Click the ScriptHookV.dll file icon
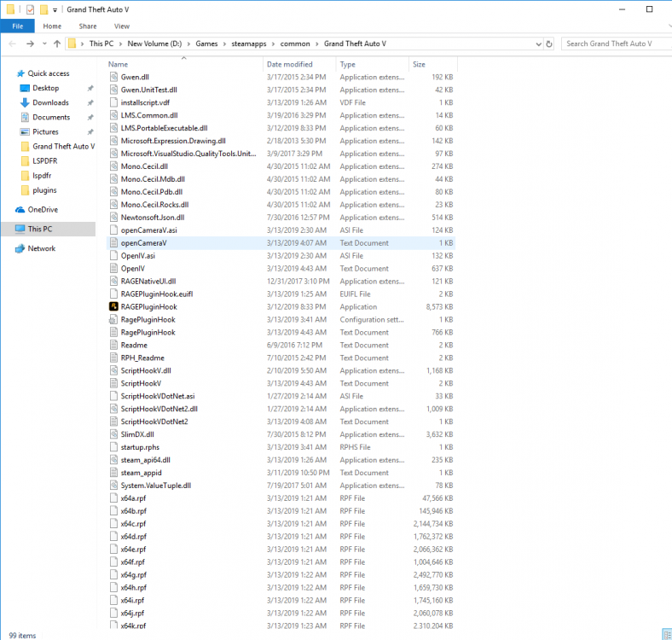 pyautogui.click(x=113, y=370)
